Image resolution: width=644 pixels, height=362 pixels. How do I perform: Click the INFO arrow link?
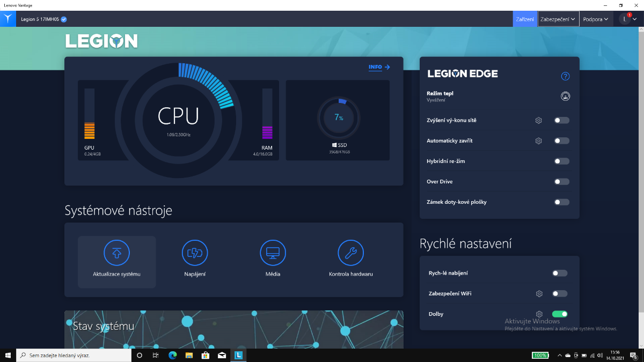(379, 67)
